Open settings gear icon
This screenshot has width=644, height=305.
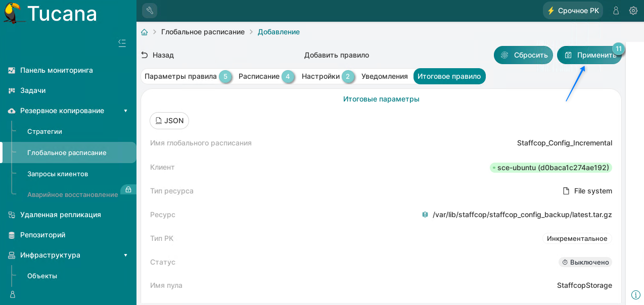633,11
